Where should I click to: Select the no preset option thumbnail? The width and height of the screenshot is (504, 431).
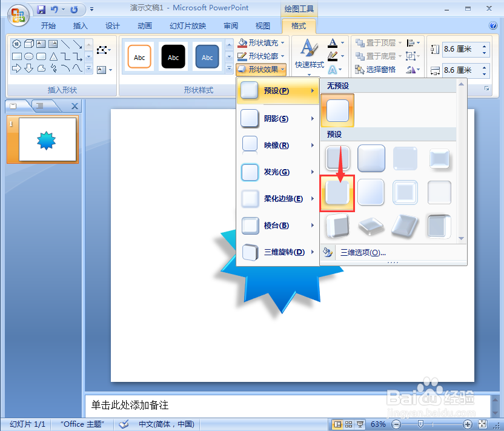[337, 110]
